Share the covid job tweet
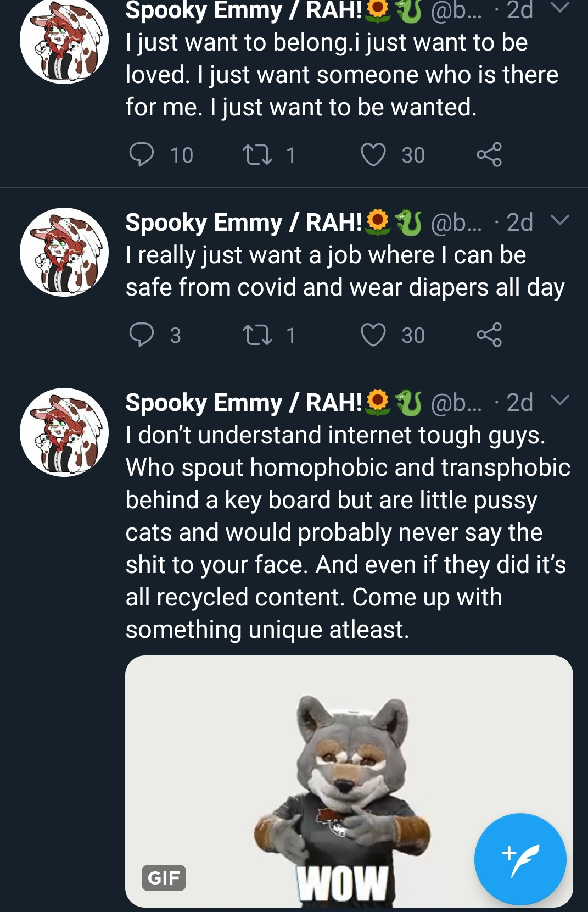Viewport: 588px width, 912px height. tap(489, 335)
